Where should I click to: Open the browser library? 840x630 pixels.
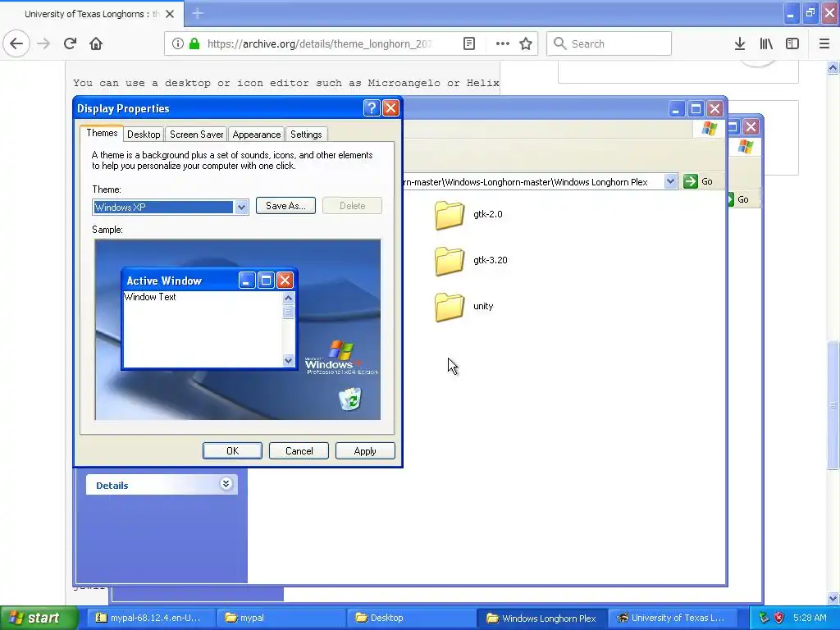(766, 44)
